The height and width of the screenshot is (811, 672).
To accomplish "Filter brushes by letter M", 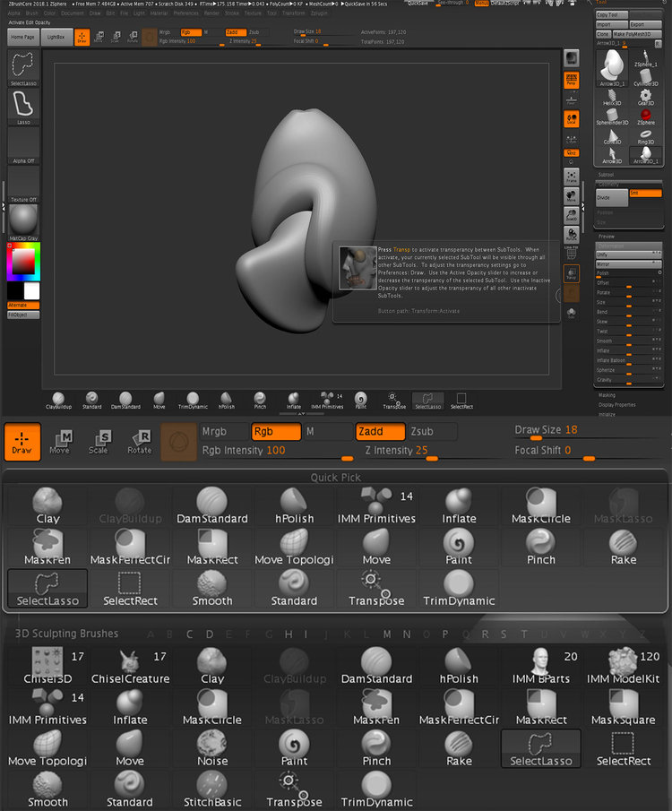I will (x=387, y=634).
